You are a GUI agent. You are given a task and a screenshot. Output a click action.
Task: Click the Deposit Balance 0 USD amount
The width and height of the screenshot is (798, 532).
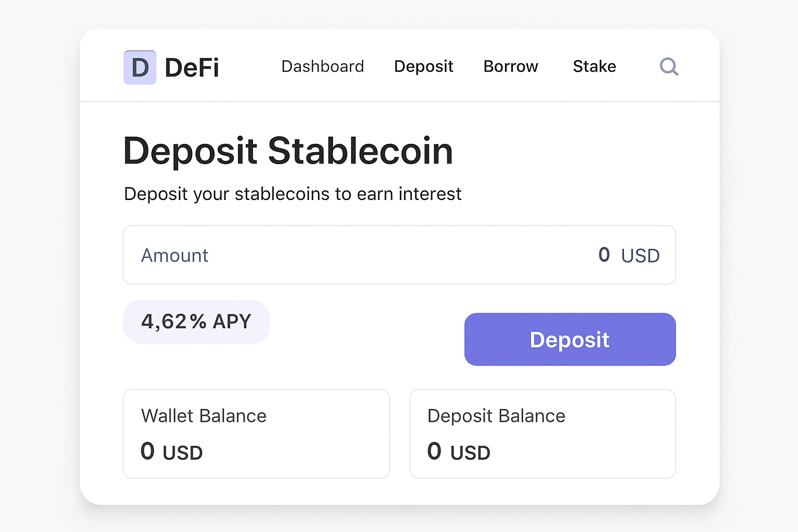point(458,451)
